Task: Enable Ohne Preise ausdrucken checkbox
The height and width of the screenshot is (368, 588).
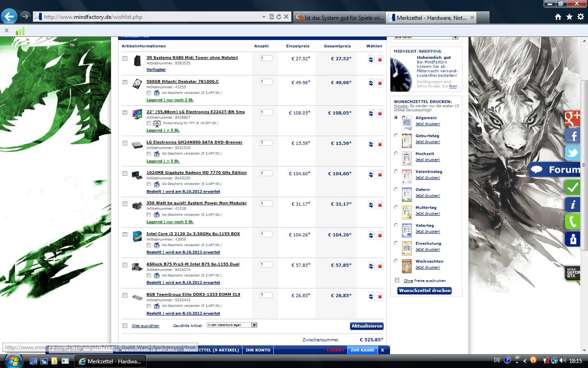Action: (397, 280)
